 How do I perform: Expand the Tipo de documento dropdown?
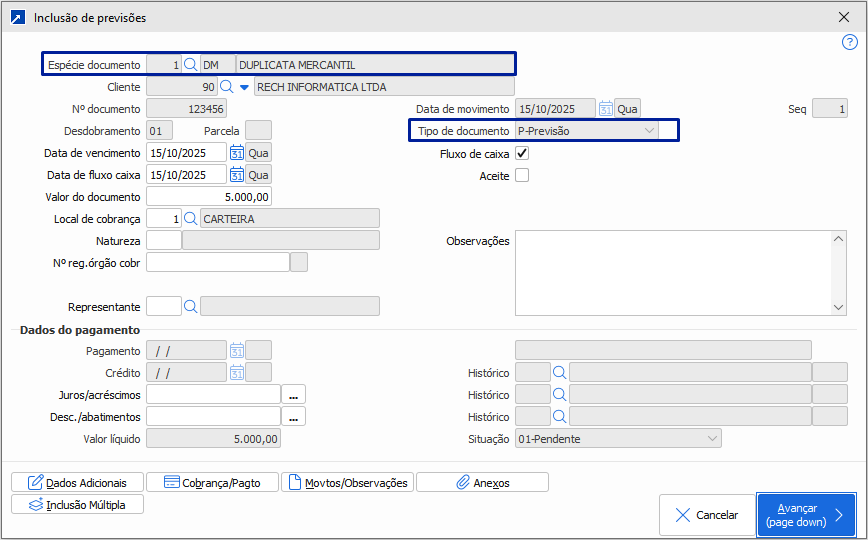649,131
